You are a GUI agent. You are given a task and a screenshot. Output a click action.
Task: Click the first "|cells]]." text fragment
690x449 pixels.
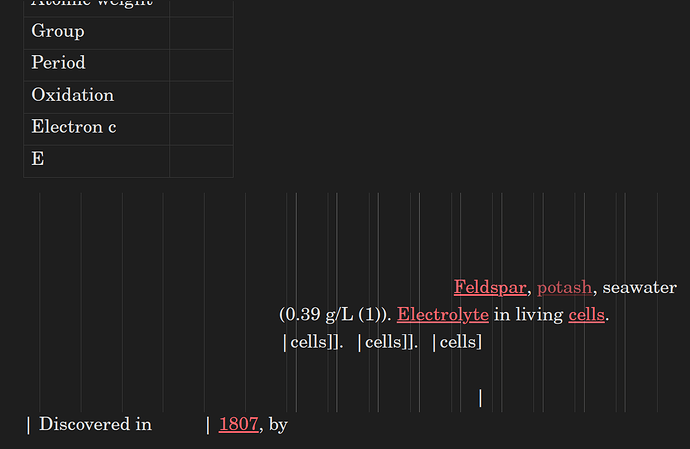314,342
